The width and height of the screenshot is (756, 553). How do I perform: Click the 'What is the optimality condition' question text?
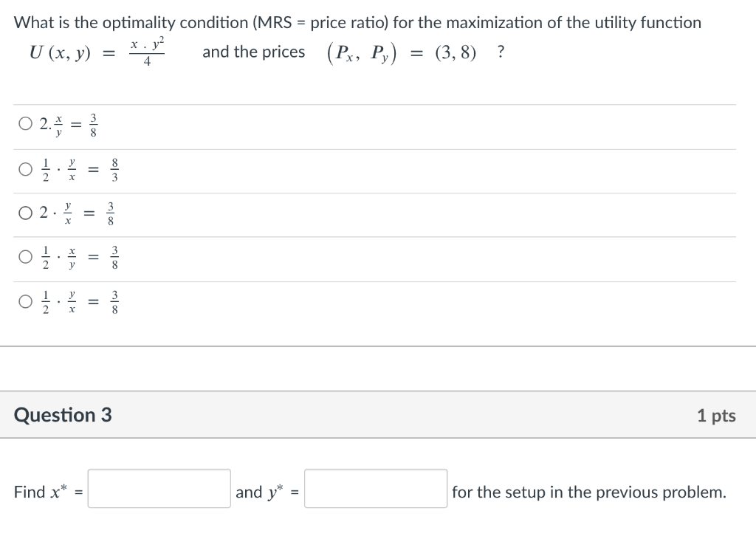(357, 23)
